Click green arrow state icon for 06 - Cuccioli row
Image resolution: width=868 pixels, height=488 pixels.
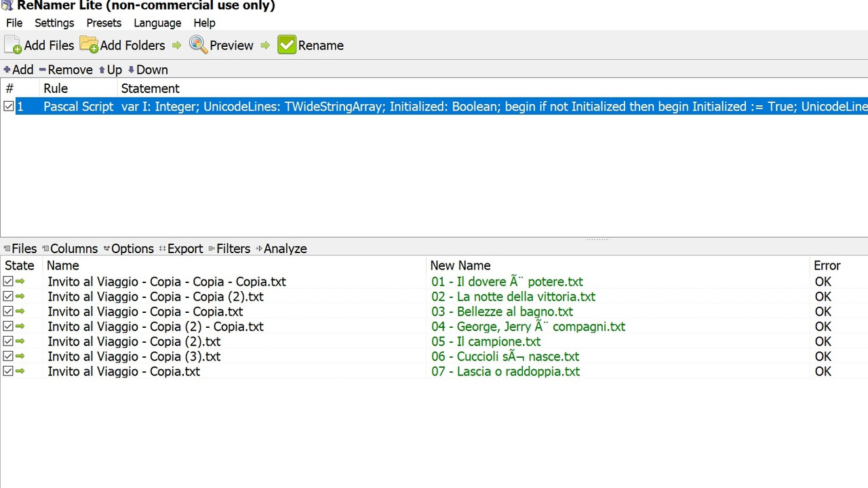point(20,356)
